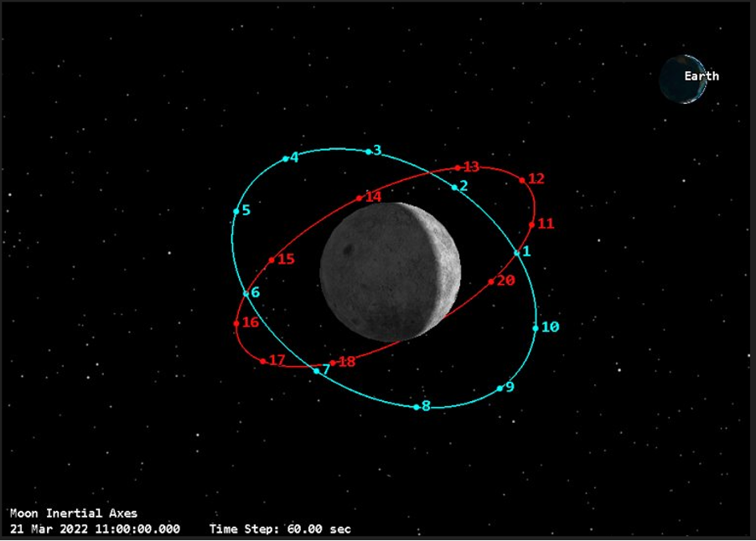
Task: Select the red orbit marker 12
Action: pos(522,180)
